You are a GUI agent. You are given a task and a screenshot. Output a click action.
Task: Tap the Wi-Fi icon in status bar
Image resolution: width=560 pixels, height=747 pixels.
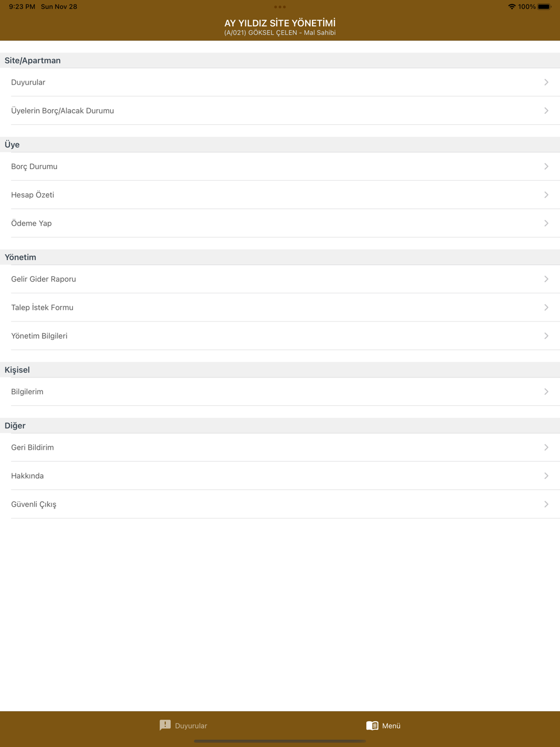tap(512, 7)
